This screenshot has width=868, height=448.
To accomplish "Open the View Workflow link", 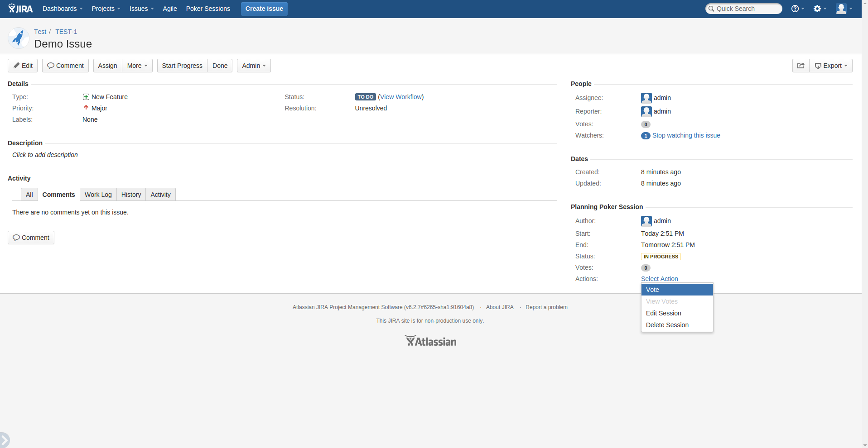I will click(401, 97).
